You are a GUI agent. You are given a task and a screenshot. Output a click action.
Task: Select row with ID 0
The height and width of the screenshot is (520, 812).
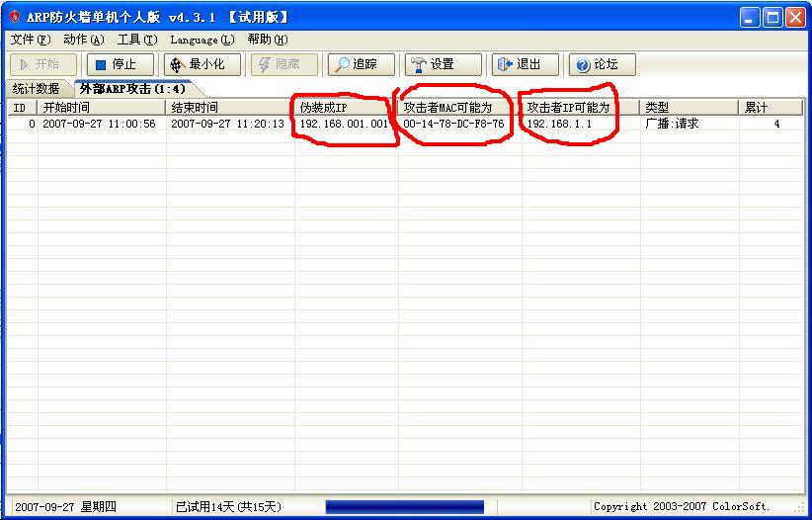[x=405, y=124]
